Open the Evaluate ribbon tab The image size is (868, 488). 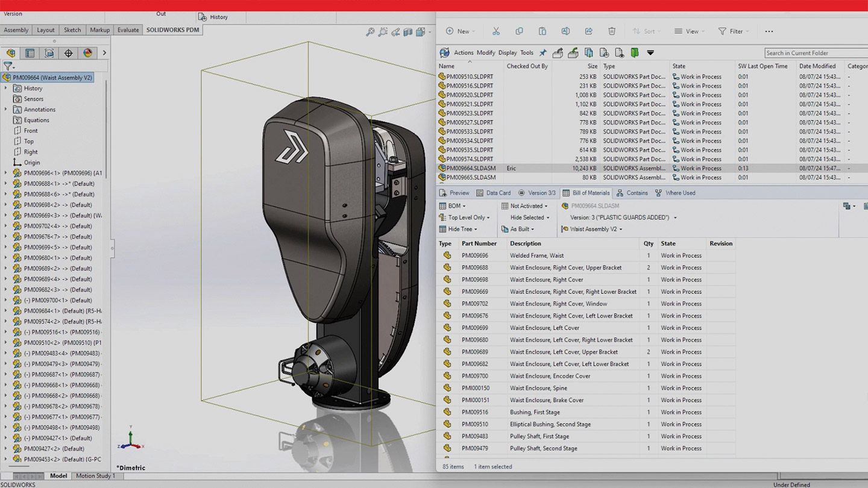coord(128,30)
